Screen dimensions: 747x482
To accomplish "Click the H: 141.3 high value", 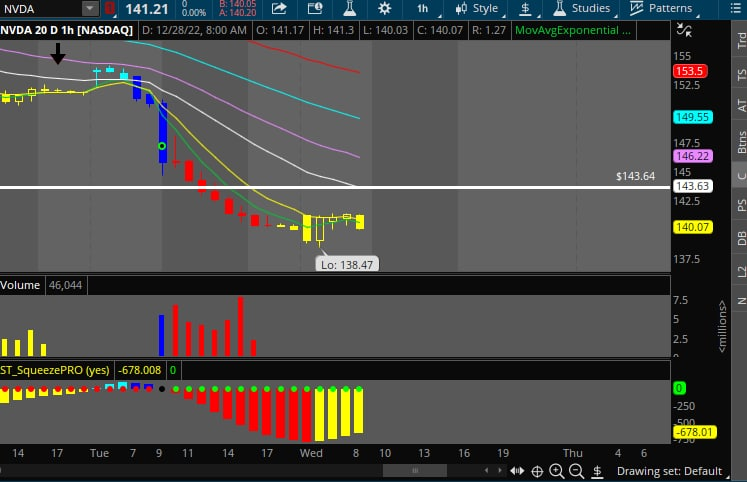I will point(333,30).
